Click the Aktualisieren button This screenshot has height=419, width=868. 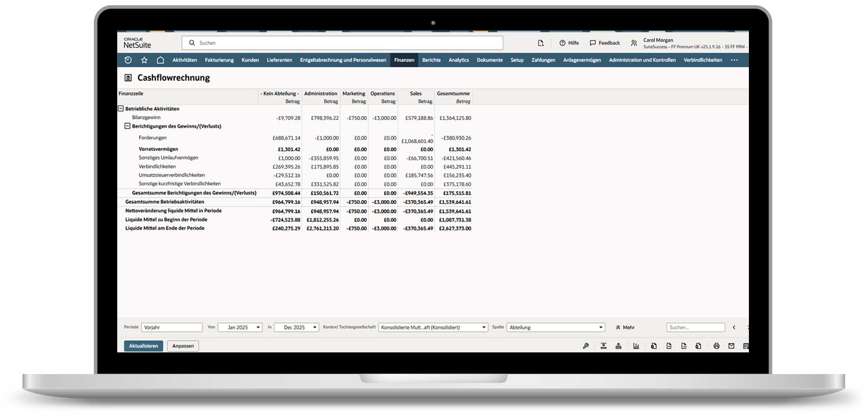[143, 346]
